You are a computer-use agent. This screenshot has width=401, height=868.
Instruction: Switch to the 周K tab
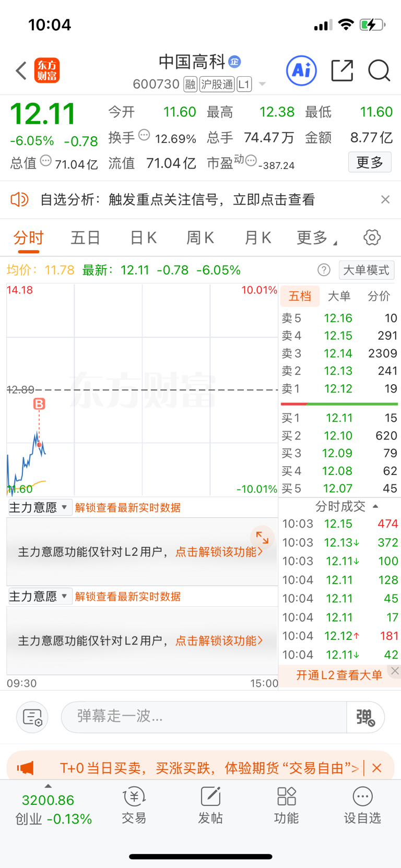[200, 238]
